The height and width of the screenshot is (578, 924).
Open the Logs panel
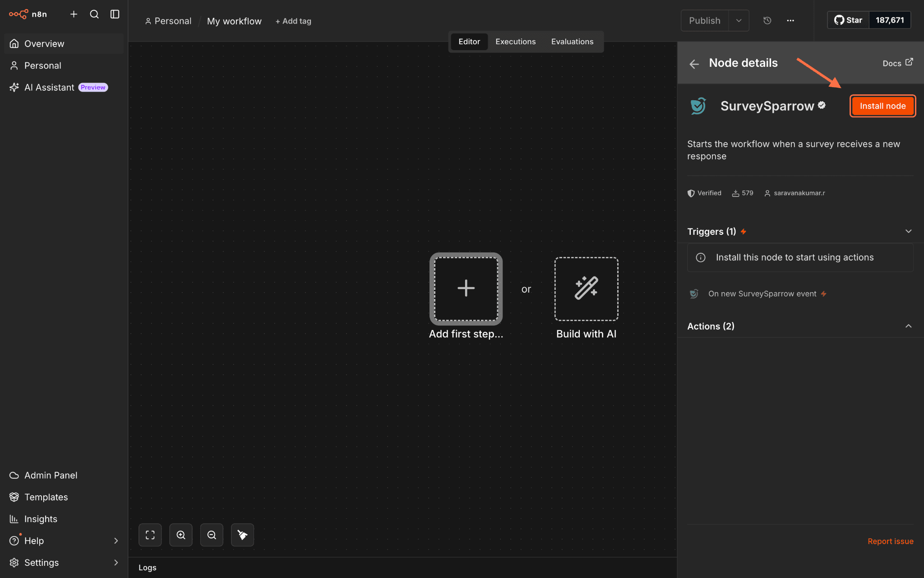[x=148, y=568]
